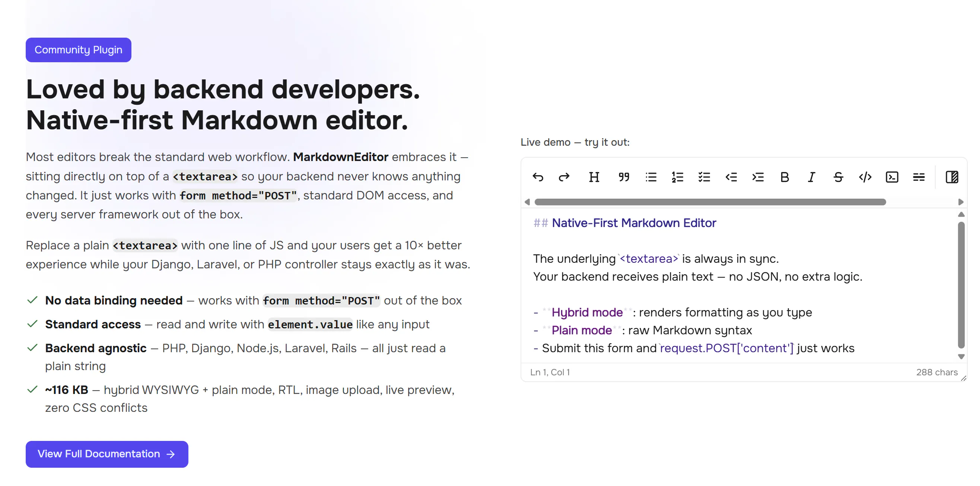Viewport: 980px width, 486px height.
Task: Click the bold "MarkdownEditor" name in the paragraph
Action: click(340, 157)
